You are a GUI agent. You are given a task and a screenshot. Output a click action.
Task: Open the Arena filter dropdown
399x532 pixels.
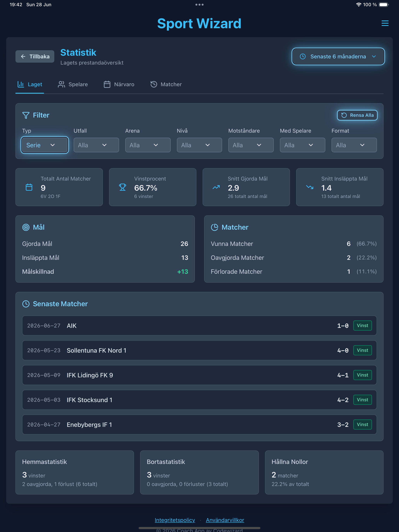(148, 145)
